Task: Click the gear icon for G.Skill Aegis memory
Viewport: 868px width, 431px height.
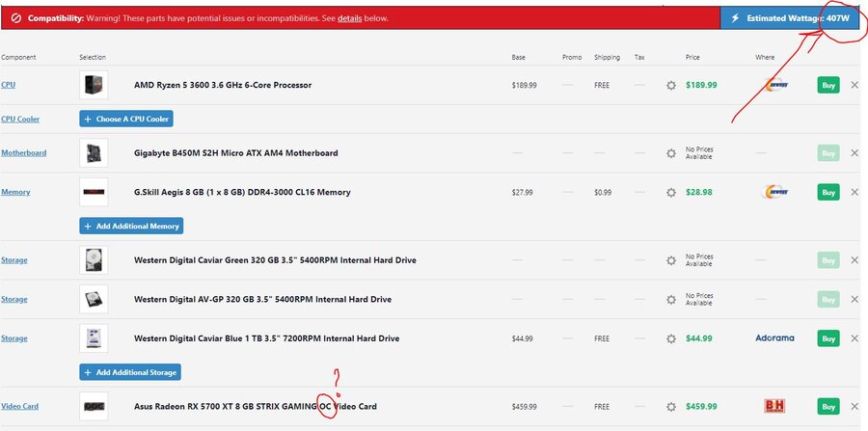Action: 671,193
